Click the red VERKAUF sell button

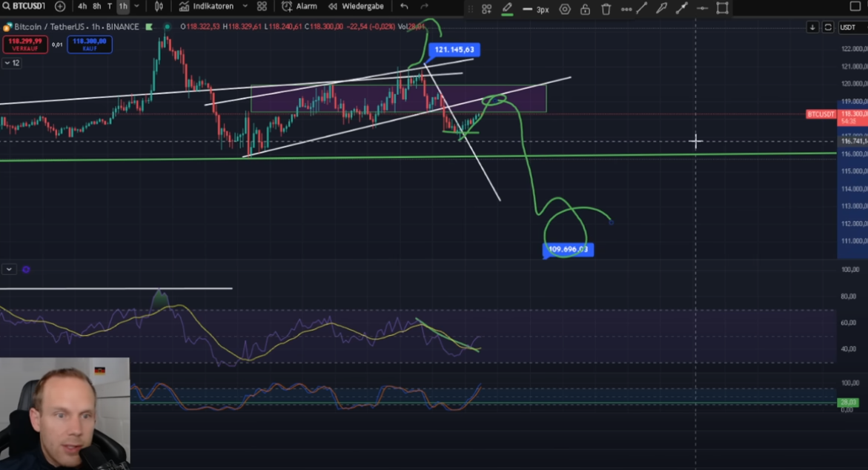coord(25,44)
